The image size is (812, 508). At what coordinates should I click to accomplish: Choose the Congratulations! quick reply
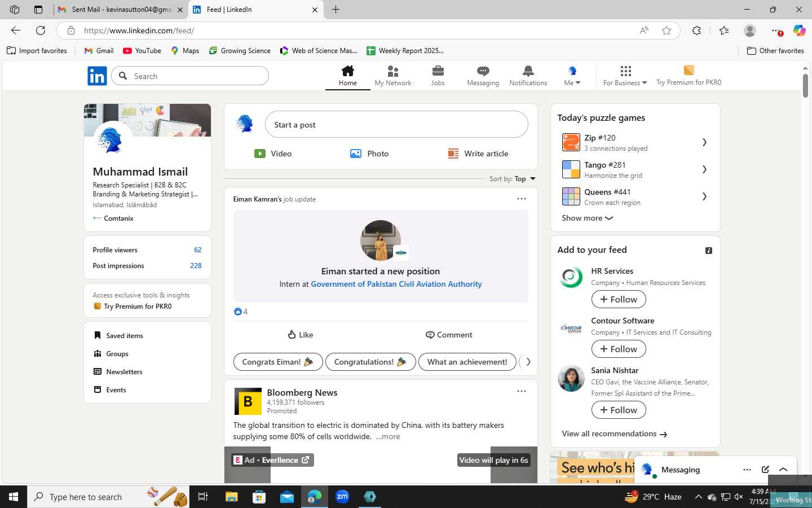[x=370, y=362]
